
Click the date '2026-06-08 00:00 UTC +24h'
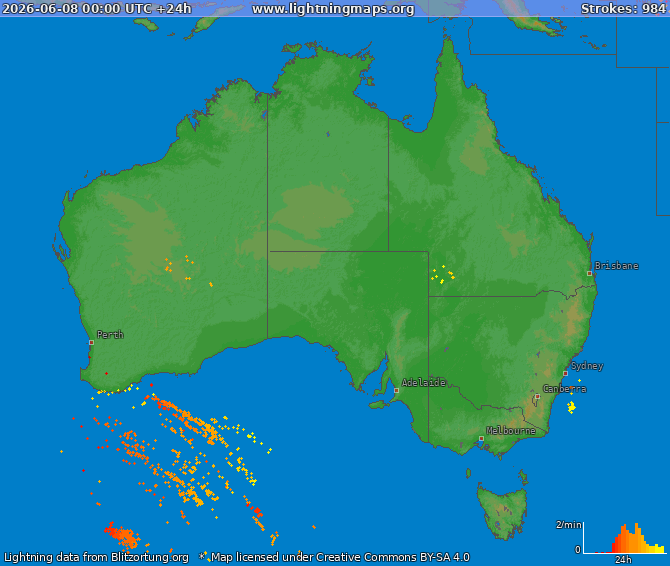coord(97,9)
